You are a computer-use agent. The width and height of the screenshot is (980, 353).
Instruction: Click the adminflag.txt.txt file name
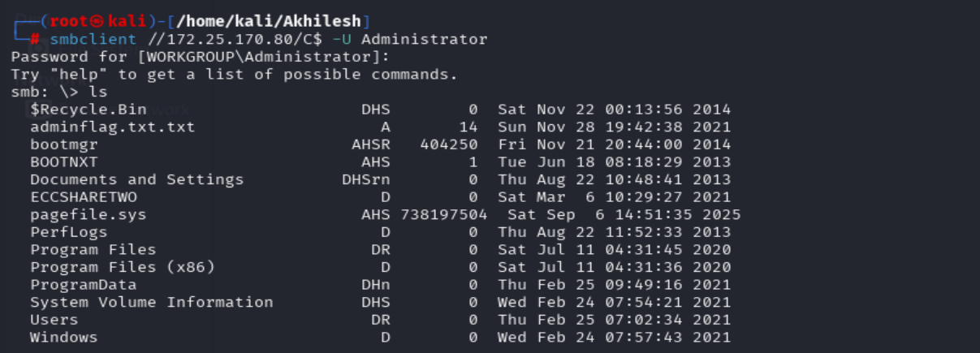pos(112,127)
